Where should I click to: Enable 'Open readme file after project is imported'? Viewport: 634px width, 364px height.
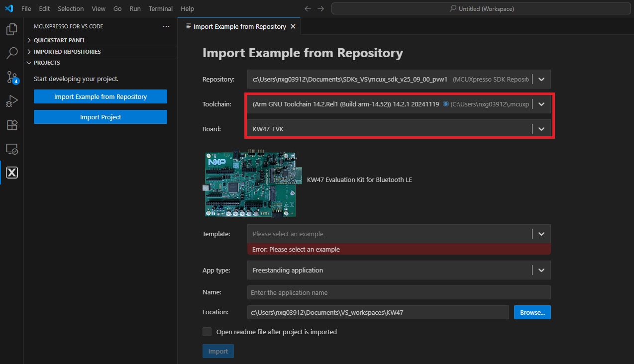pos(207,332)
